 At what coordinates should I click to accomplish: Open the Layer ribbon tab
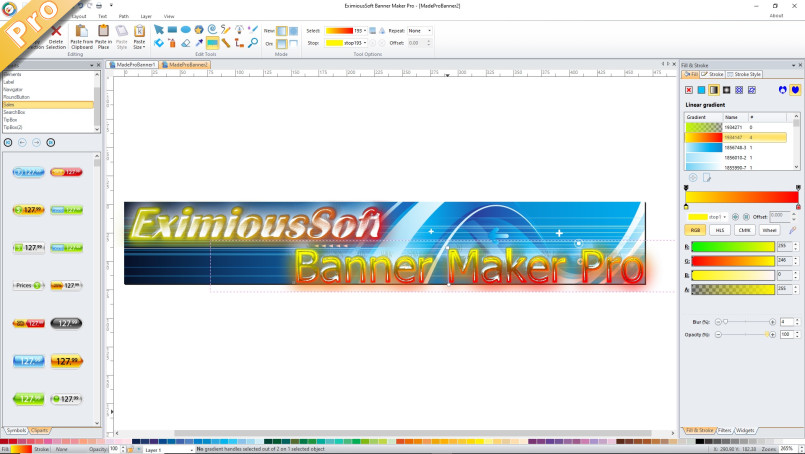tap(146, 16)
